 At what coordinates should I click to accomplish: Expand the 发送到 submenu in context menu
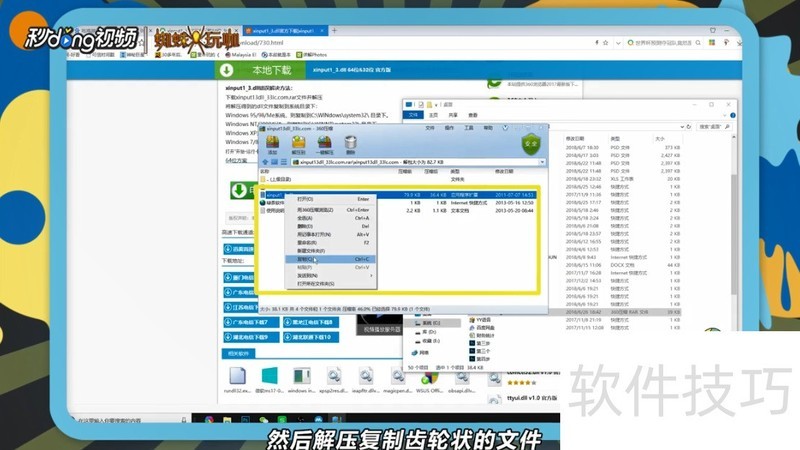point(331,276)
